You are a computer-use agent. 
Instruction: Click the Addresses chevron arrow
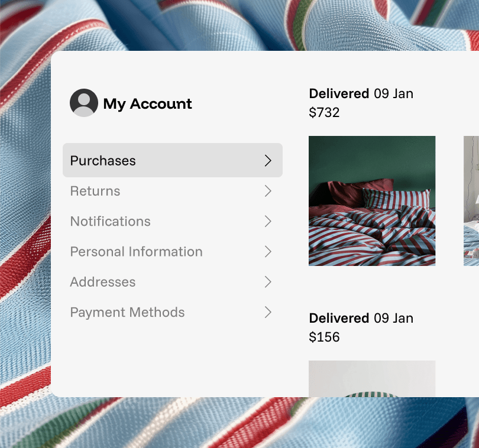click(268, 282)
